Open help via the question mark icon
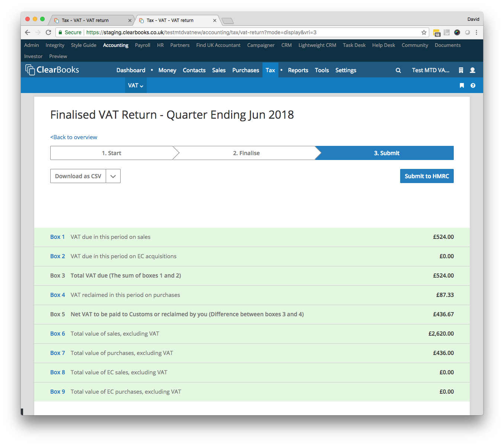The image size is (504, 445). [473, 86]
